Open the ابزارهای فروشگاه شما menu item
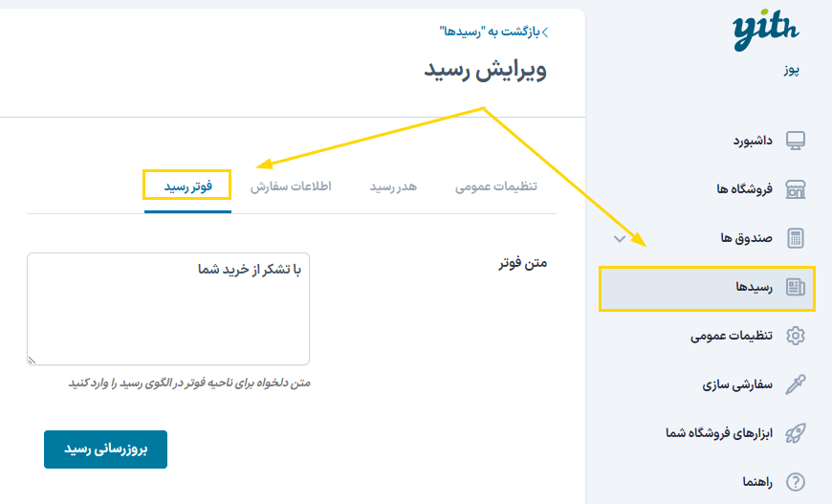The height and width of the screenshot is (504, 832). click(719, 433)
